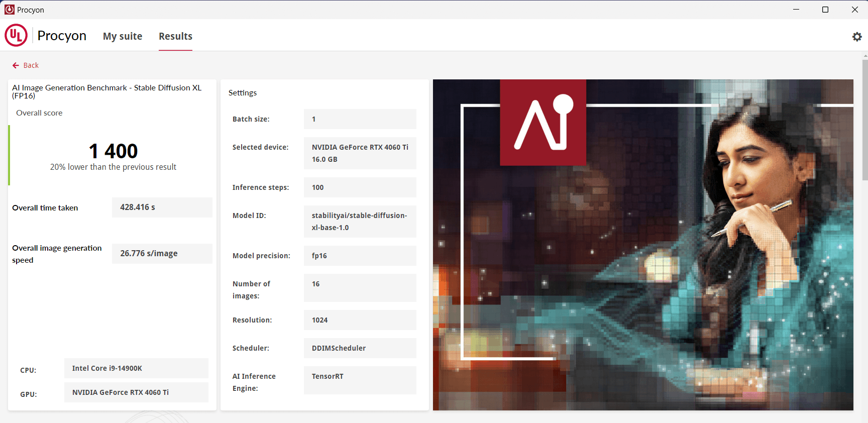Click the Overall score label

pos(39,113)
